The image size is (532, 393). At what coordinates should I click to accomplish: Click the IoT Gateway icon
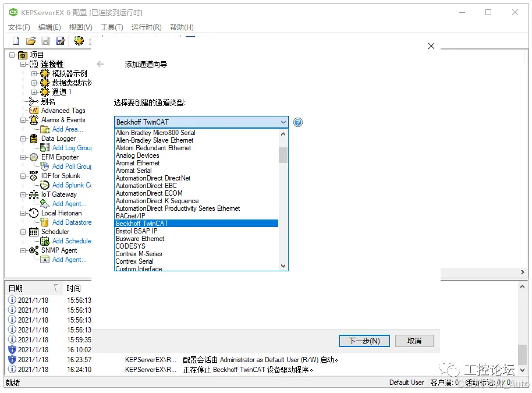(34, 194)
